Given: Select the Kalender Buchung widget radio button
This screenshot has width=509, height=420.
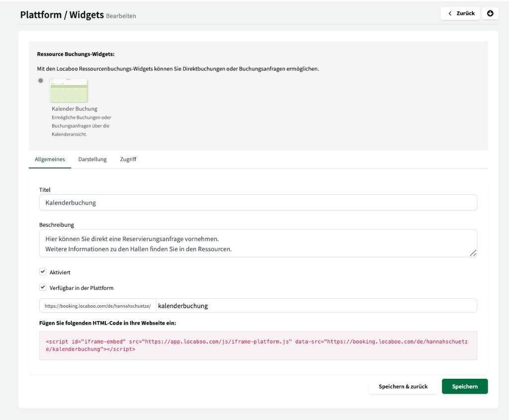Looking at the screenshot, I should tap(41, 80).
